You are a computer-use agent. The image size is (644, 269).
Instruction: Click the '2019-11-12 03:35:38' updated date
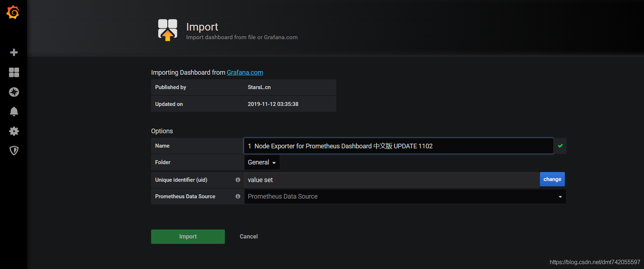pos(273,104)
